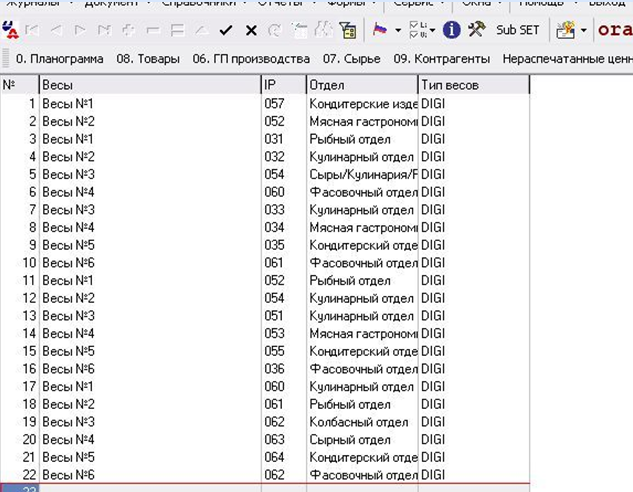
Task: Sort by the 'Весы' column header
Action: click(150, 85)
